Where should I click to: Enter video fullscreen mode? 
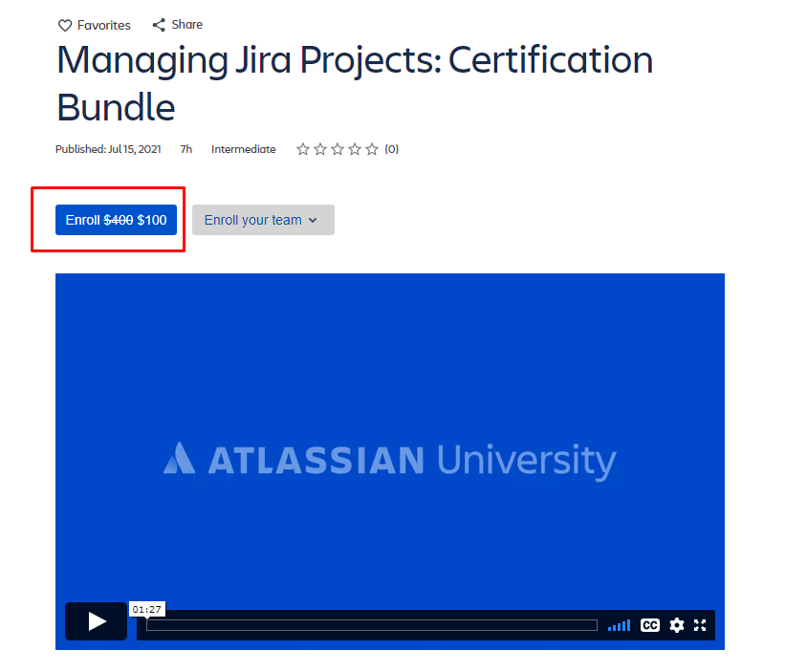tap(700, 625)
